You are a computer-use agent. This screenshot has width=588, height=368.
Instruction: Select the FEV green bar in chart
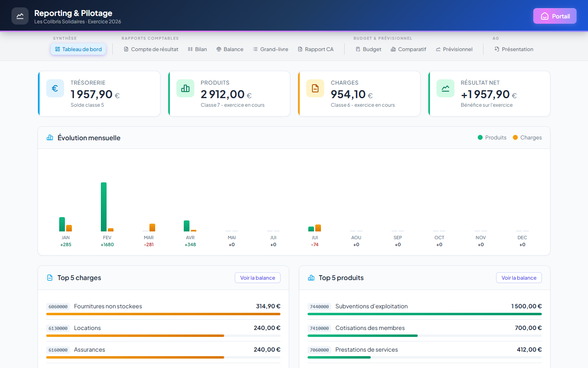(104, 207)
